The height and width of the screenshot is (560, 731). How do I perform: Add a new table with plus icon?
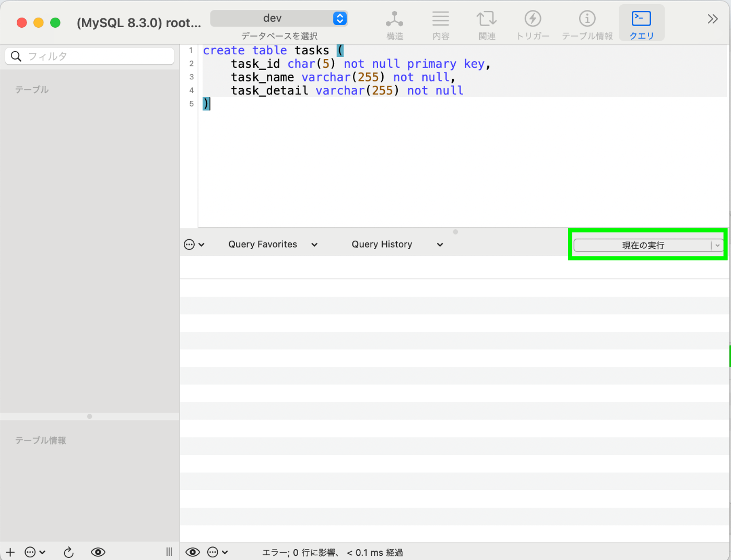[10, 552]
